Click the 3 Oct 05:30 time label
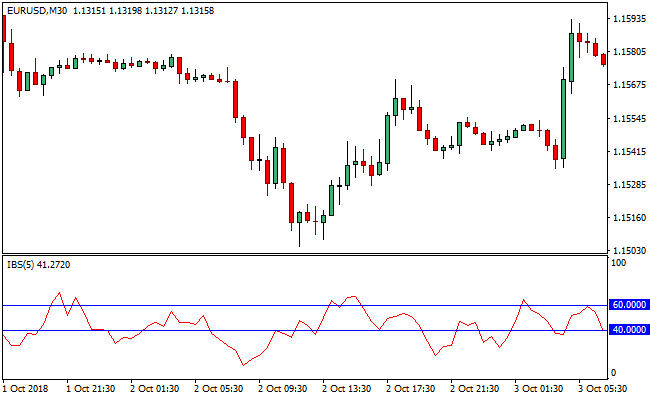Screen dimensions: 650x400 tap(602, 389)
